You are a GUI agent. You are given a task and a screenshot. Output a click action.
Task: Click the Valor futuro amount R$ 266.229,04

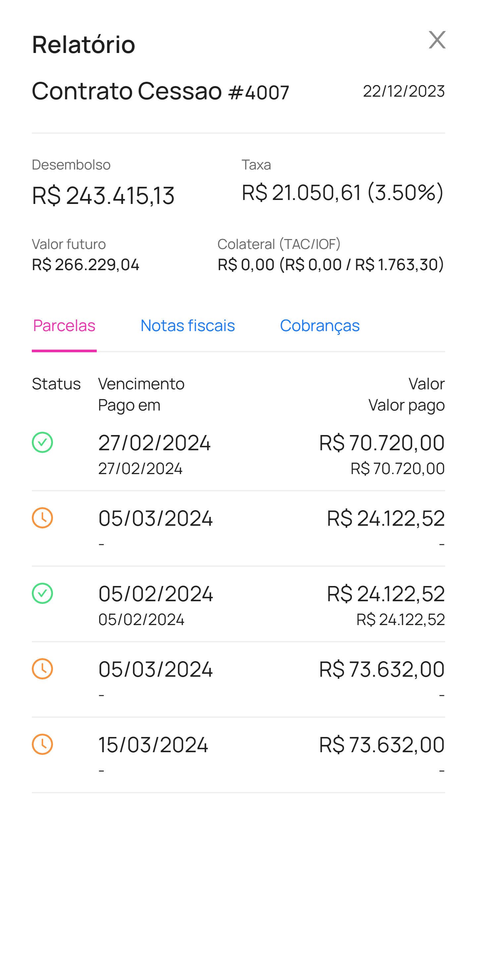coord(86,265)
